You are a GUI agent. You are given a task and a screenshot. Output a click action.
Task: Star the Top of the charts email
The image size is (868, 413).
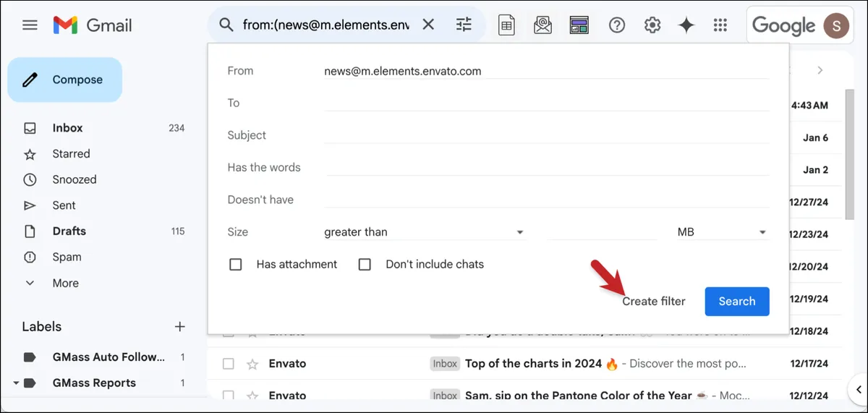[x=252, y=364]
